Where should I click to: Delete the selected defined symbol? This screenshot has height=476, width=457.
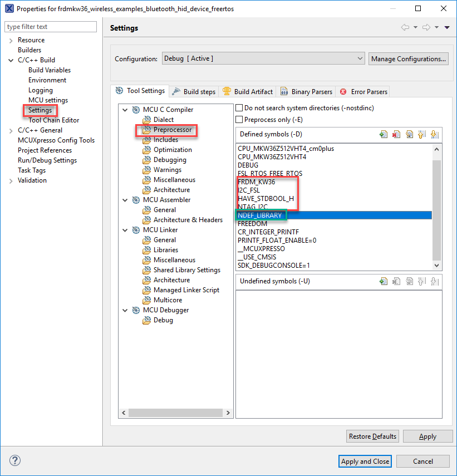point(396,134)
